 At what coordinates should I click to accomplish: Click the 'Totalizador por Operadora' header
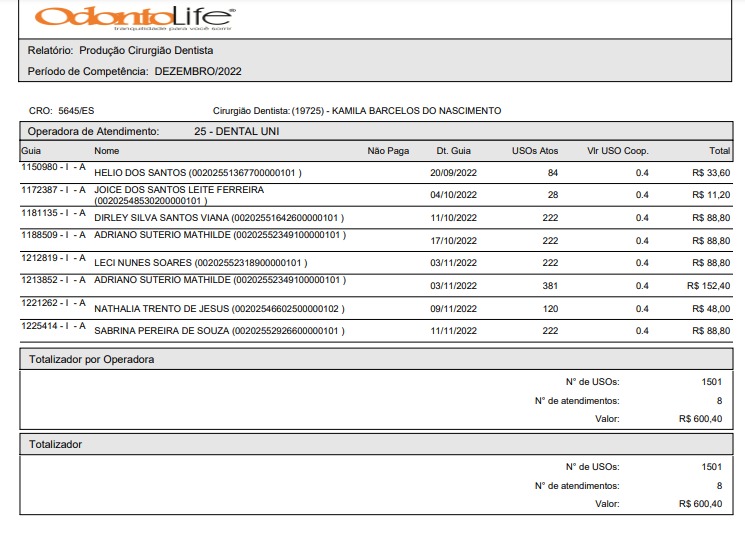click(376, 359)
